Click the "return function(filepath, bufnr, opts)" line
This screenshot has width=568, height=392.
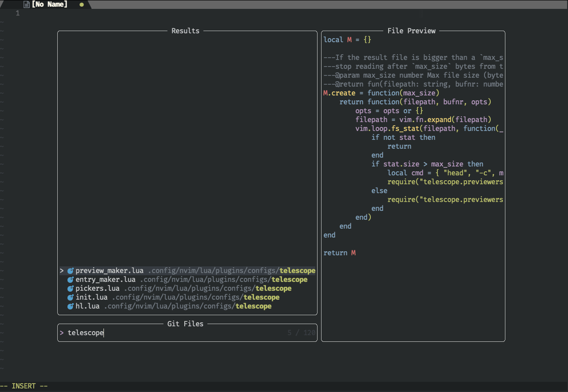click(416, 102)
